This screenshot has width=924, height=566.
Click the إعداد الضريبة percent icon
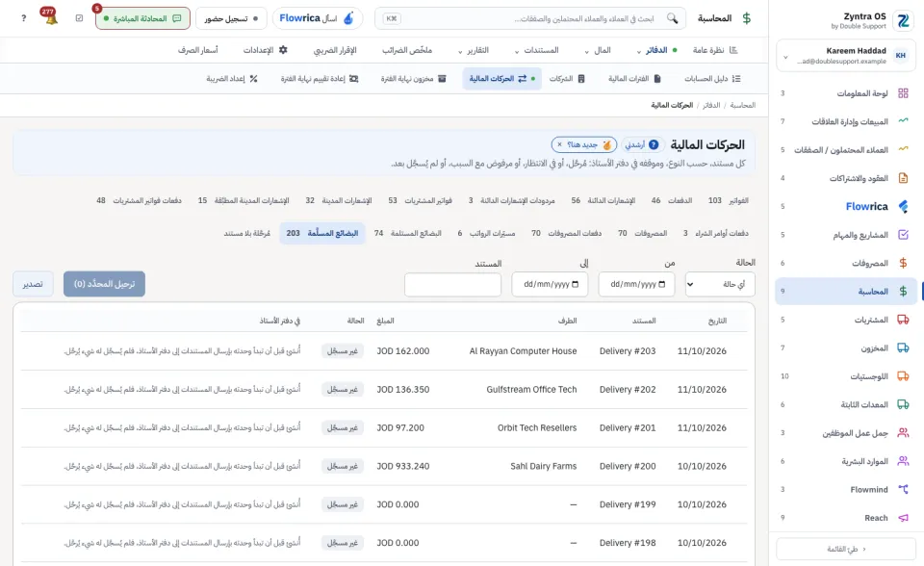click(x=253, y=78)
